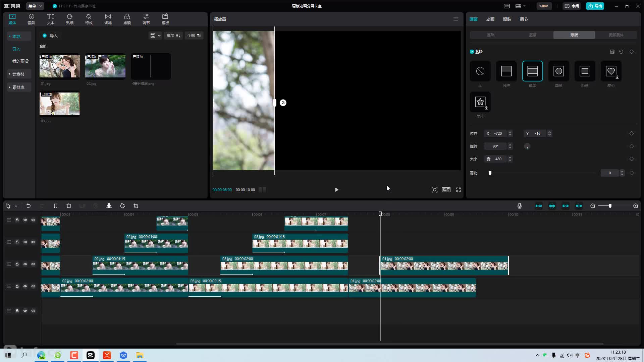Viewport: 644px width, 362px height.
Task: Open the 菜单 menu dropdown
Action: click(35, 6)
